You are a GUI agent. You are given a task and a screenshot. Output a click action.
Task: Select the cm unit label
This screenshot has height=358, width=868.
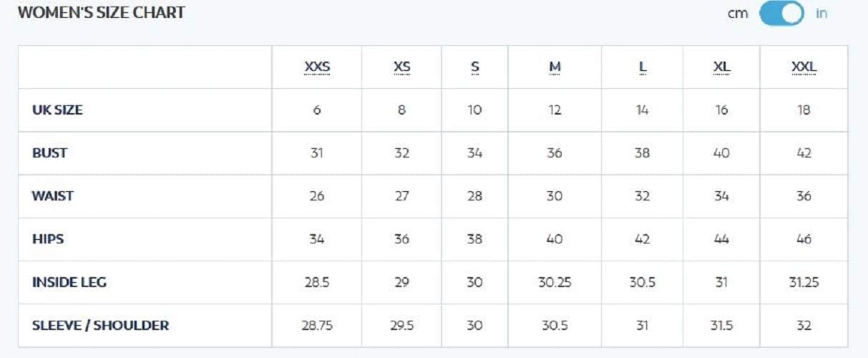(737, 14)
